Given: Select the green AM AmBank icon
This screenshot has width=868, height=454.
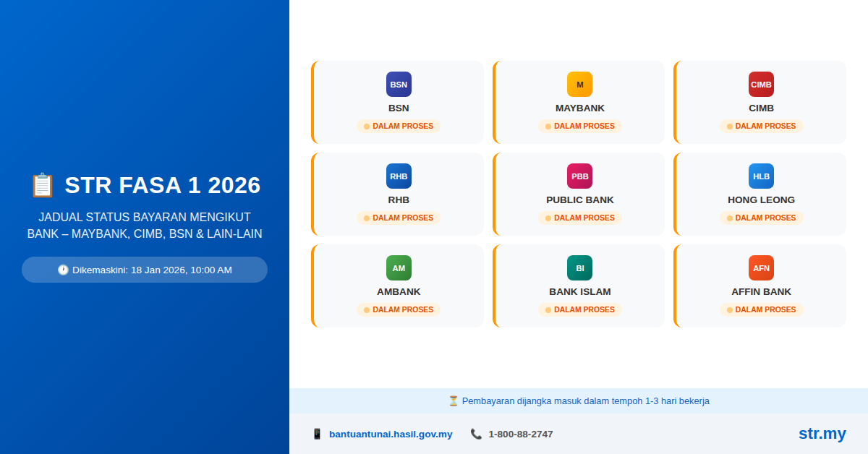Looking at the screenshot, I should 399,267.
